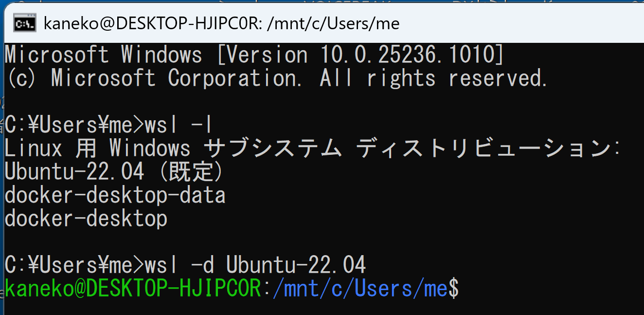The height and width of the screenshot is (315, 644).
Task: Click the Microsoft Windows version line
Action: coord(254,55)
